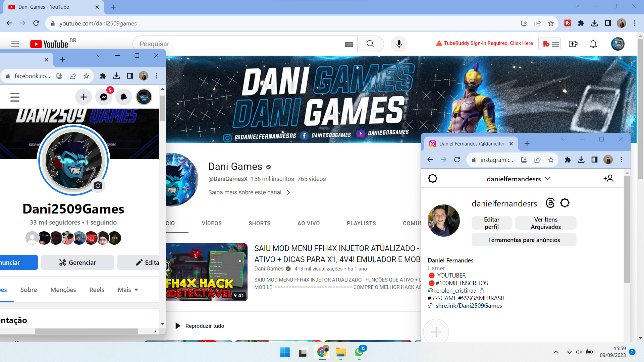Viewport: 644px width, 362px height.
Task: Expand Facebook Mais tab dropdown
Action: pyautogui.click(x=128, y=290)
